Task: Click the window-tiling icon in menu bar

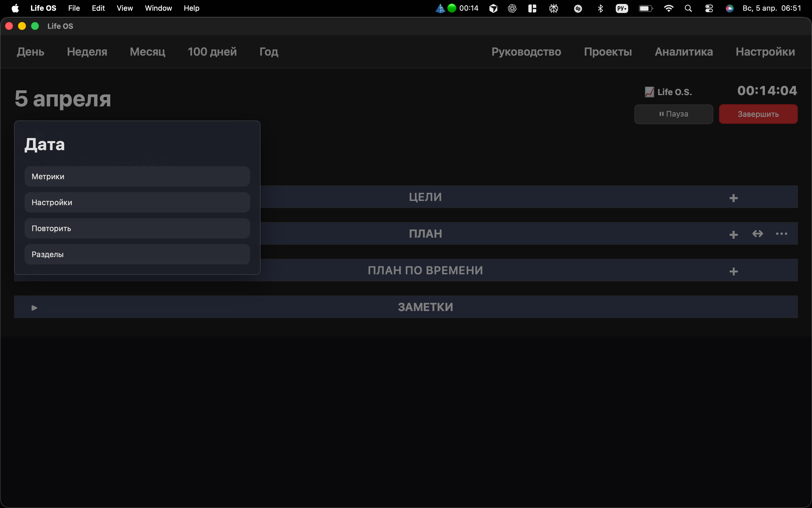Action: [532, 8]
